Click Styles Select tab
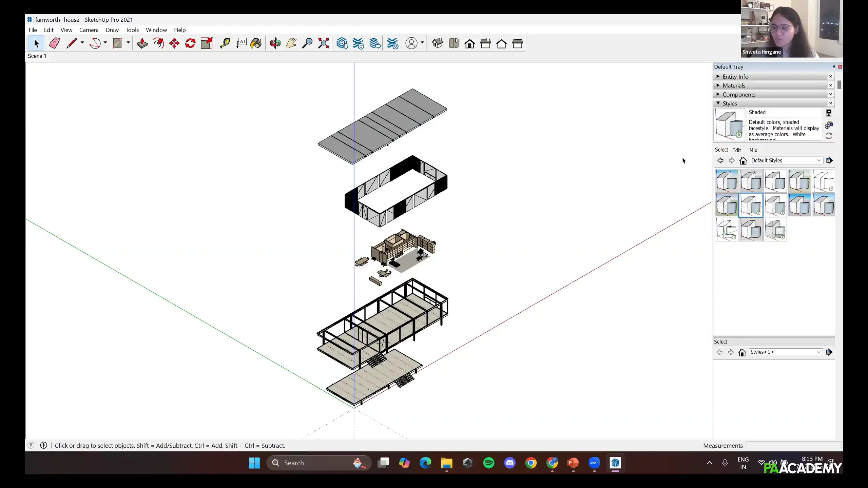 (x=721, y=150)
